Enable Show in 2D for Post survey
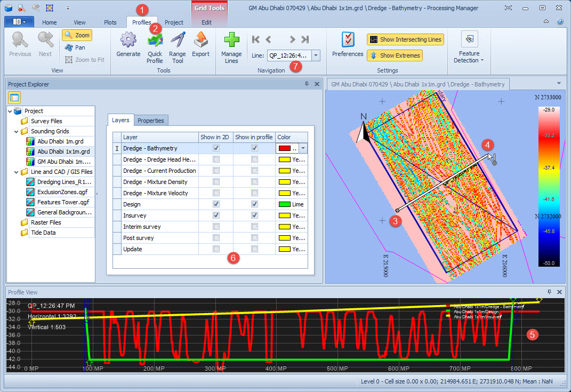Image resolution: width=571 pixels, height=392 pixels. [x=216, y=238]
